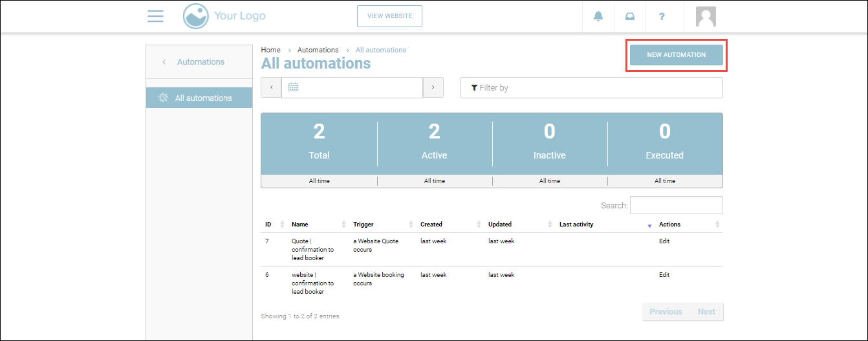Open the notifications bell

click(598, 16)
